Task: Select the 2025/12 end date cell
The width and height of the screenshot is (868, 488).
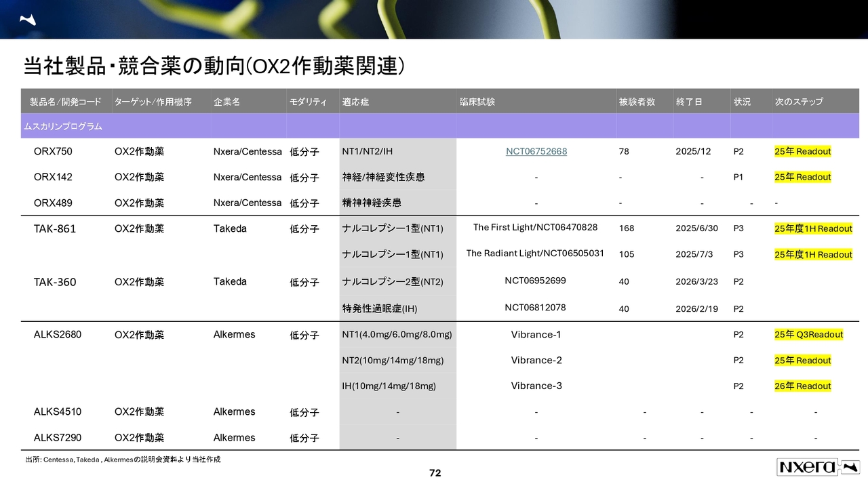Action: [693, 152]
